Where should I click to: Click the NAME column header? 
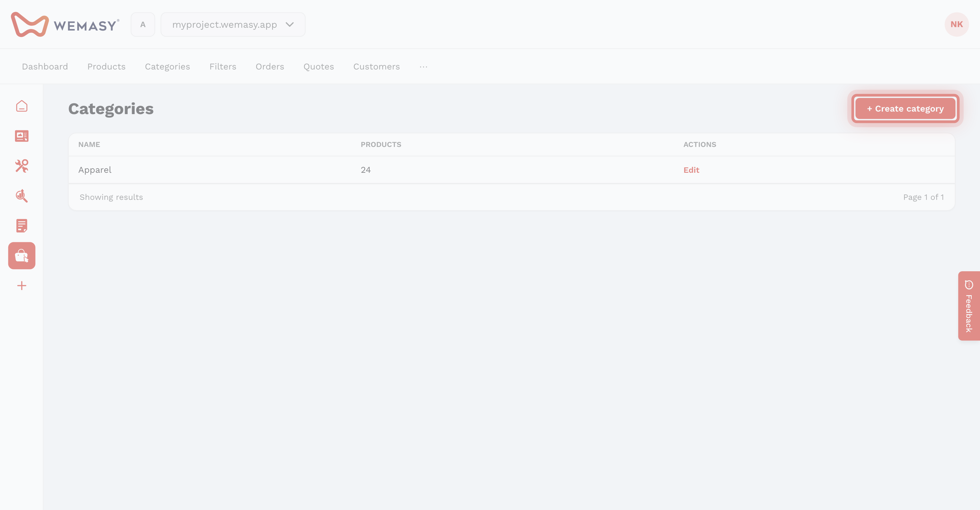(89, 144)
